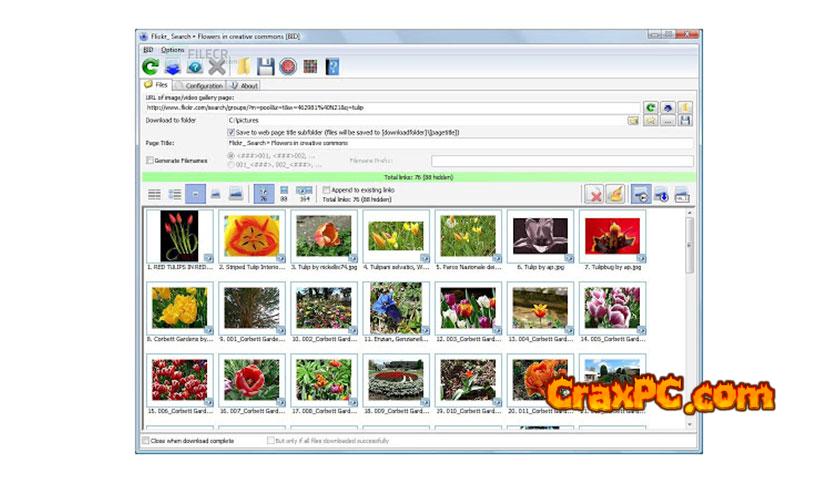Enable the Generate Filenames checkbox
Image resolution: width=836 pixels, height=484 pixels.
tap(149, 160)
